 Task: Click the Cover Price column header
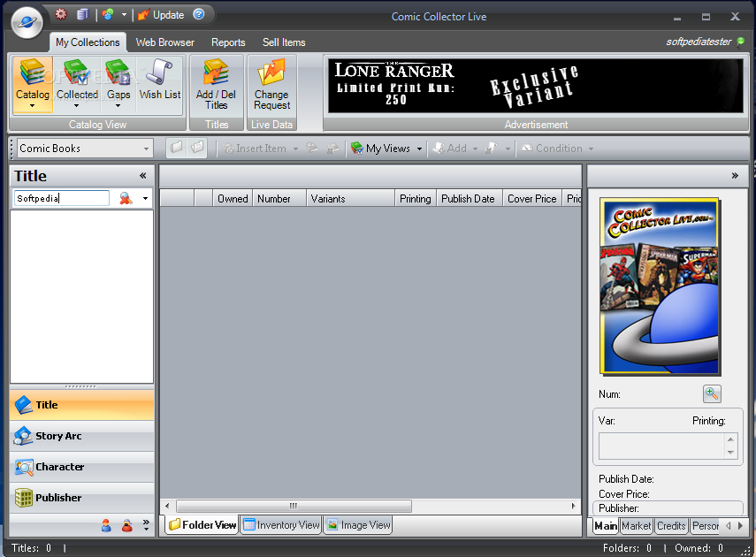point(531,199)
